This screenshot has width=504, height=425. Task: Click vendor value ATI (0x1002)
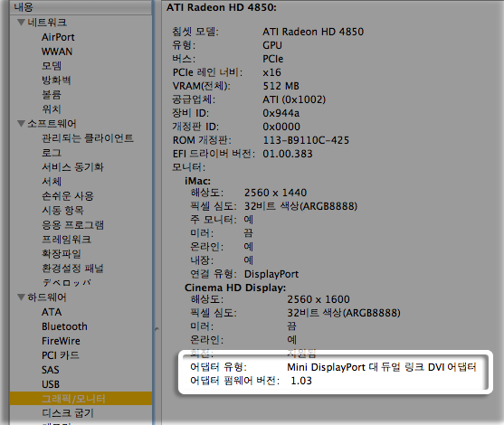[x=294, y=99]
